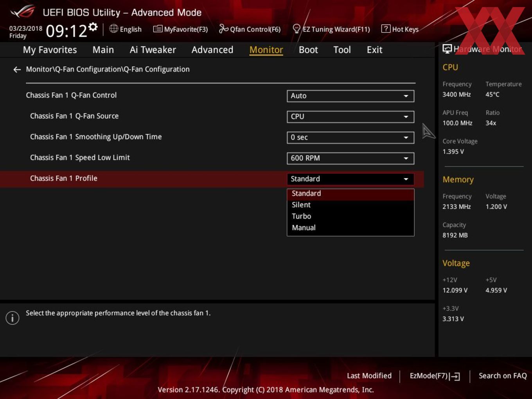Choose Silent from the profile list
This screenshot has height=399, width=532.
click(x=350, y=205)
